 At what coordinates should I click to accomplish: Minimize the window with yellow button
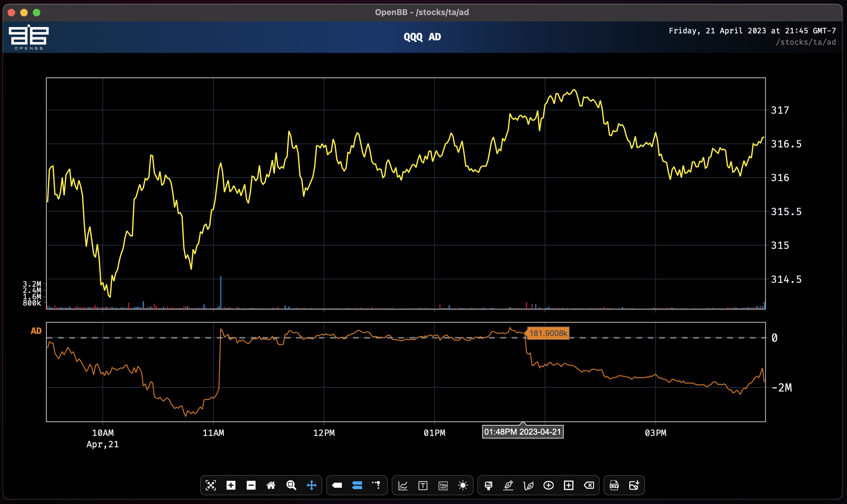click(24, 13)
